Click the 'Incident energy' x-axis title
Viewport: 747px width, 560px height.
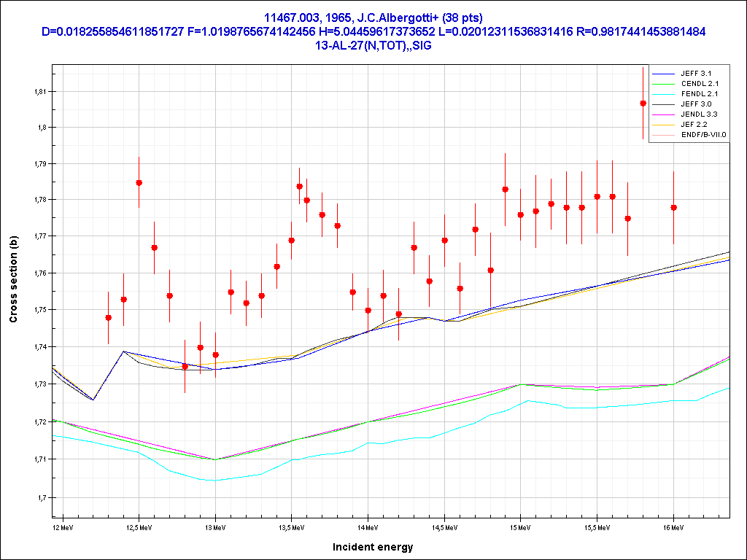[x=373, y=547]
